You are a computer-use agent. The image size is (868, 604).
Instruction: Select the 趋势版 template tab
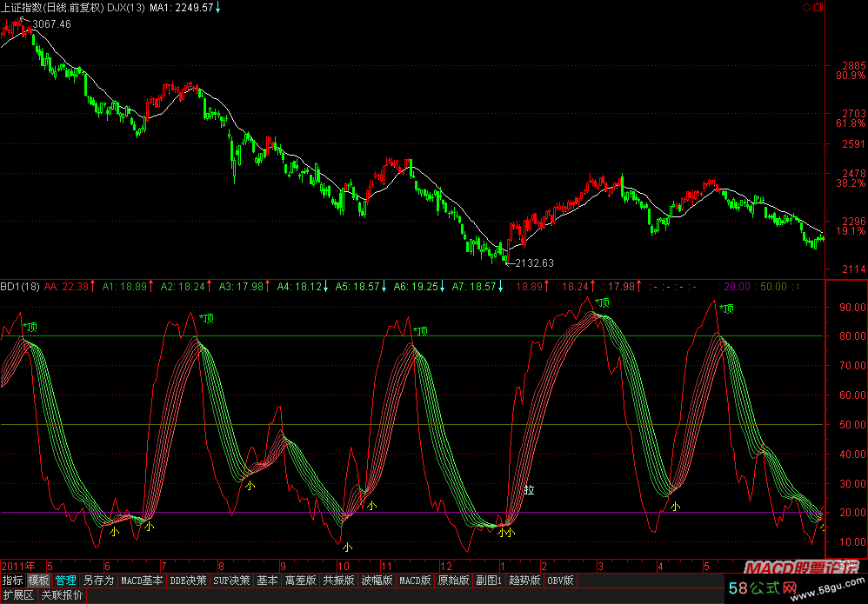tap(524, 580)
